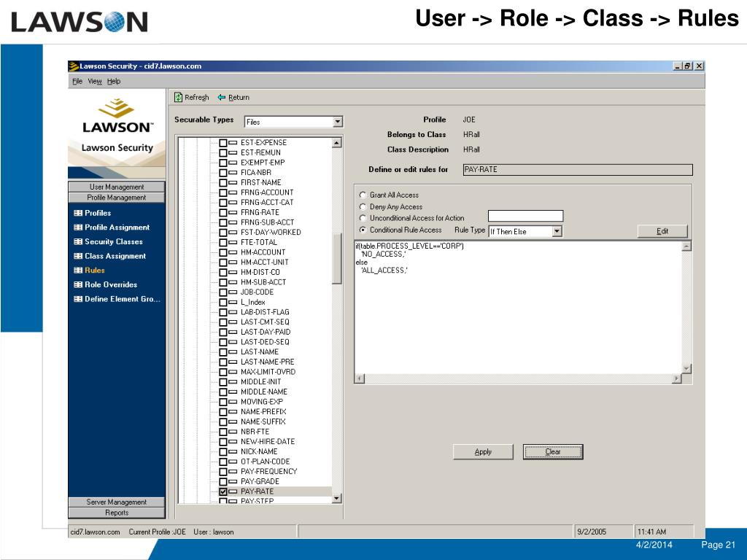Click the Refresh toolbar label
Image resolution: width=747 pixels, height=560 pixels.
pos(197,97)
